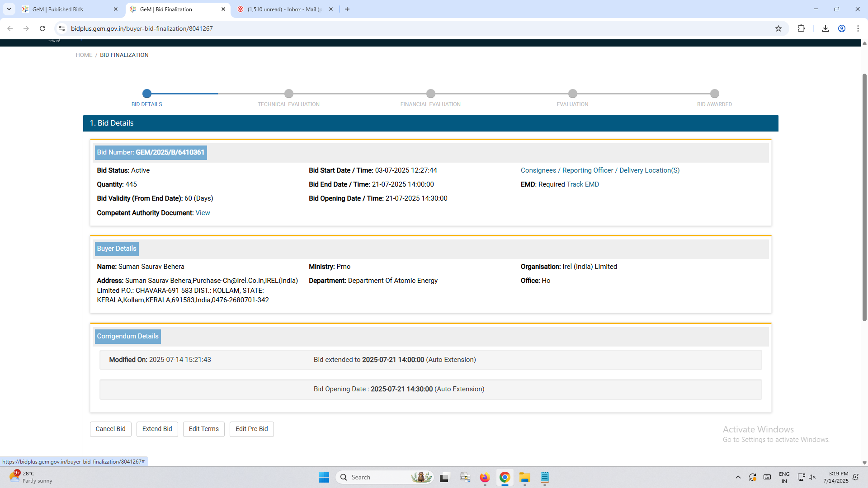The height and width of the screenshot is (488, 868).
Task: Click Modified On 2025-07-14 15:21:43 text
Action: [160, 360]
